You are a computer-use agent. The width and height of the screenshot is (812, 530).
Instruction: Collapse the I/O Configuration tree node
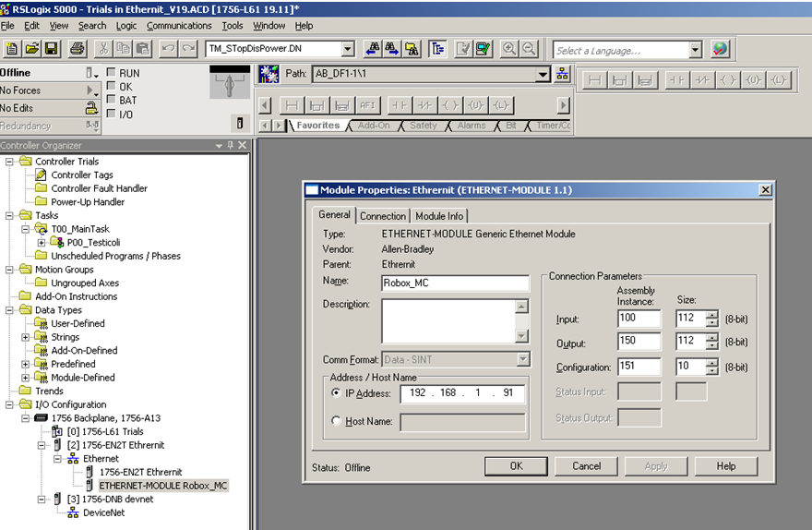[x=9, y=404]
